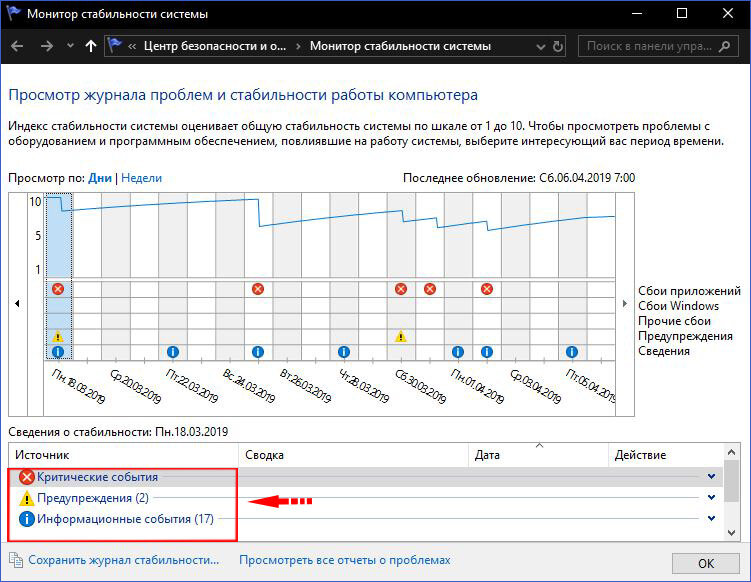
Task: Click the search magnifier icon
Action: click(725, 46)
